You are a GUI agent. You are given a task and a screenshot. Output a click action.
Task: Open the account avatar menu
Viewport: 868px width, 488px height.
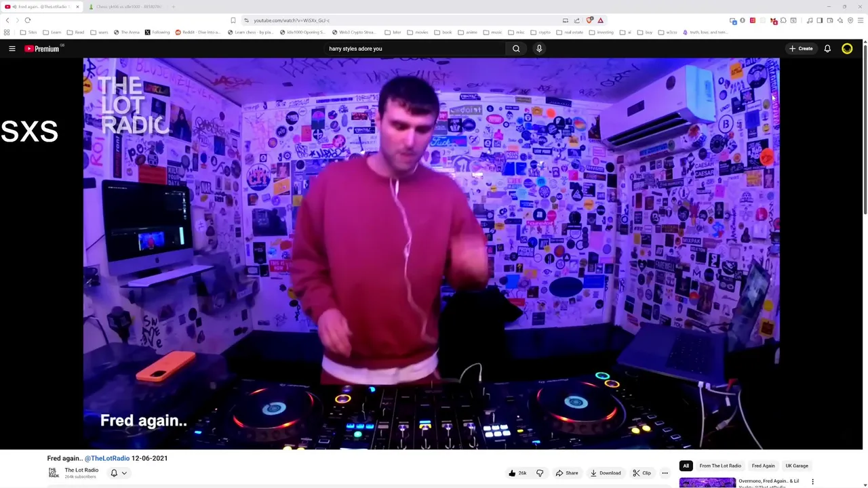847,49
